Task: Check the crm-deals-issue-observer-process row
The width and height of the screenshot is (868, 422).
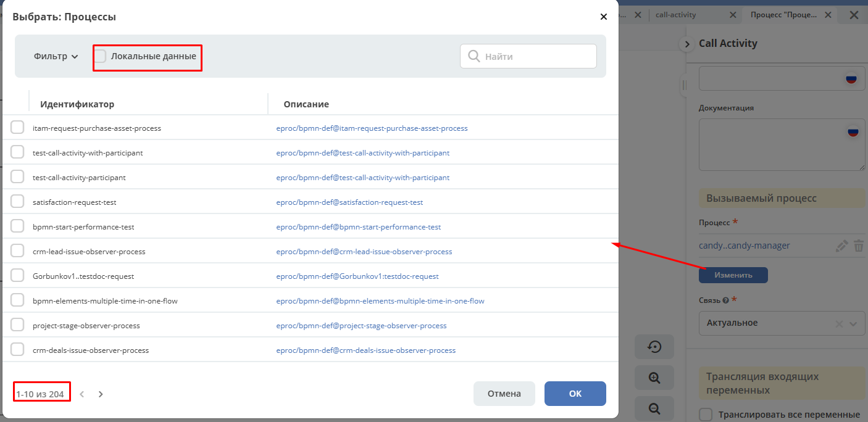Action: point(17,350)
